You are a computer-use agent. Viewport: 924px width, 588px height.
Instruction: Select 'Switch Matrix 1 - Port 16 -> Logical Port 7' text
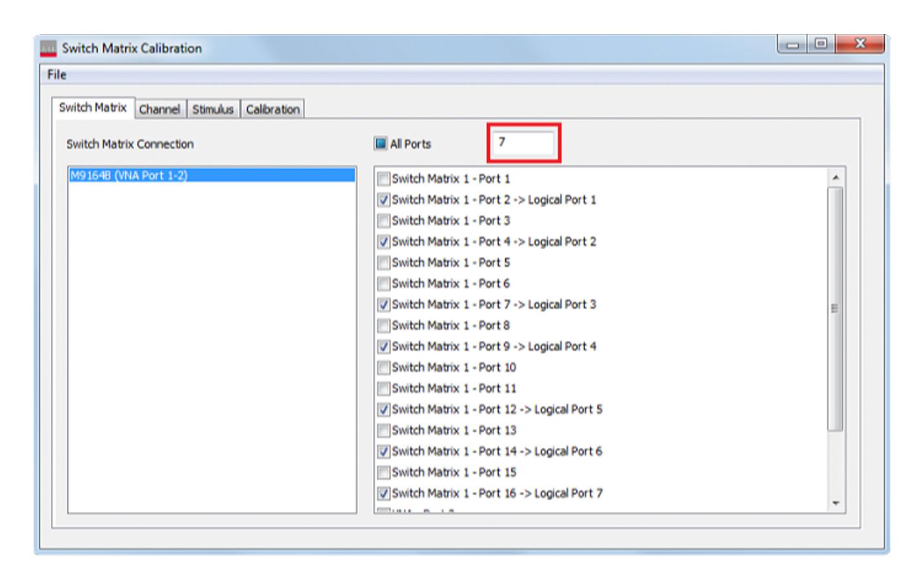tap(497, 493)
